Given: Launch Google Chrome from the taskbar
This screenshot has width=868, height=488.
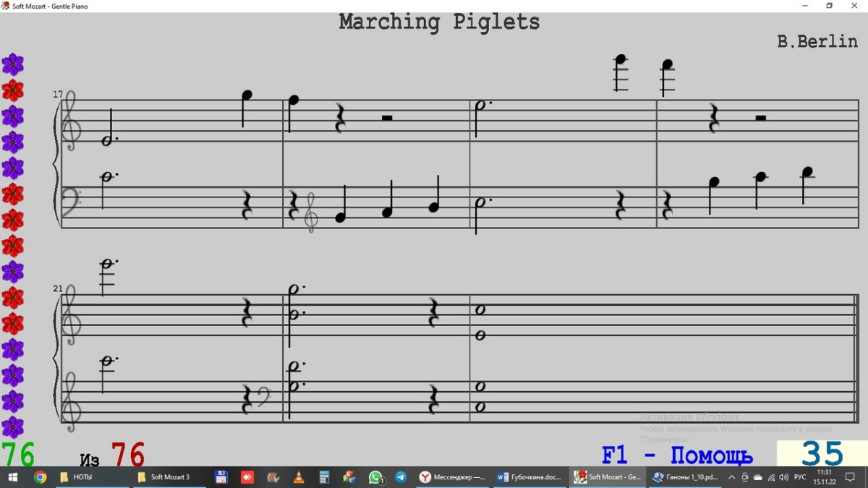Looking at the screenshot, I should click(40, 477).
